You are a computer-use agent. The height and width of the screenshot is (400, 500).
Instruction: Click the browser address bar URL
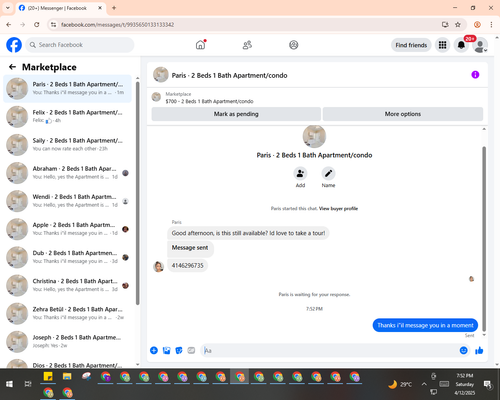pos(117,25)
